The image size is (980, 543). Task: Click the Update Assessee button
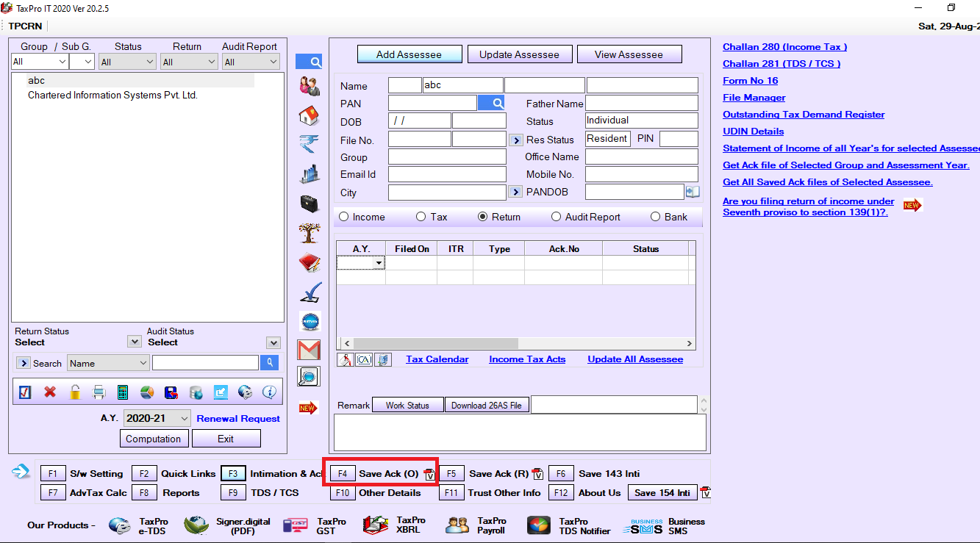(x=519, y=54)
